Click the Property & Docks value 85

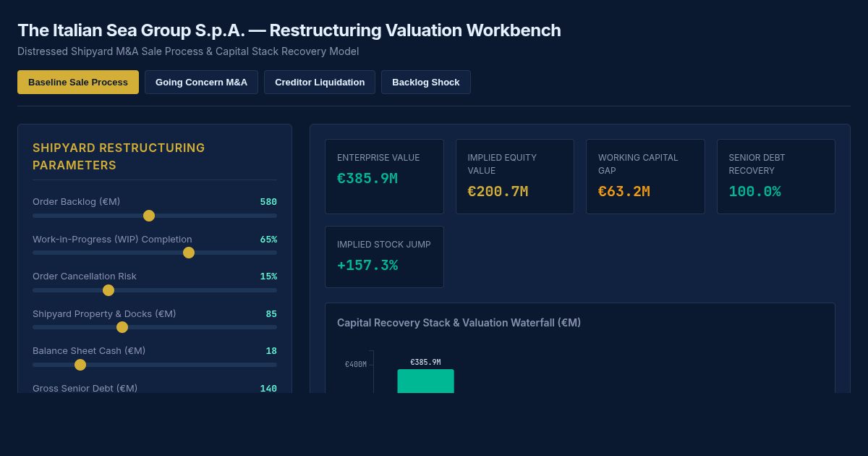pyautogui.click(x=271, y=314)
